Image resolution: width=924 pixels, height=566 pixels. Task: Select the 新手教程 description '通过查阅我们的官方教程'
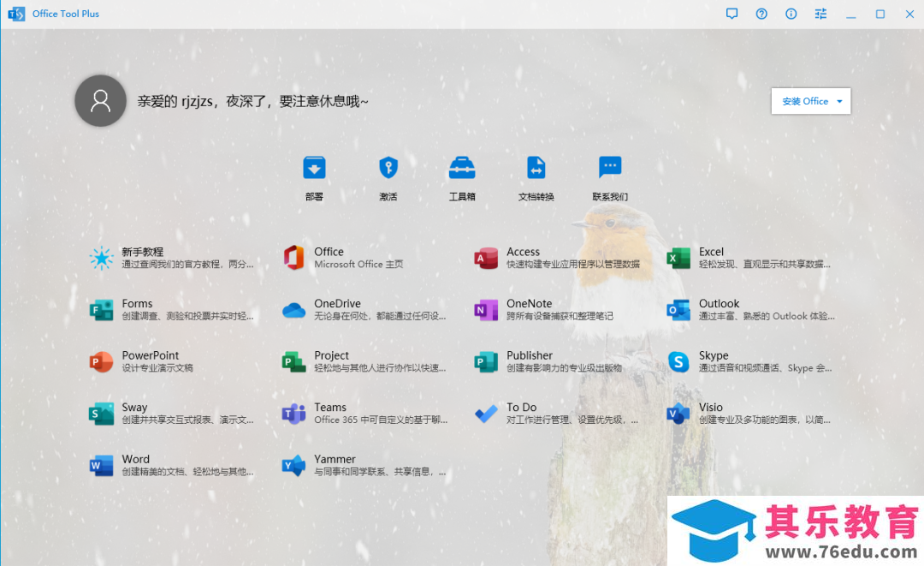tap(171, 265)
